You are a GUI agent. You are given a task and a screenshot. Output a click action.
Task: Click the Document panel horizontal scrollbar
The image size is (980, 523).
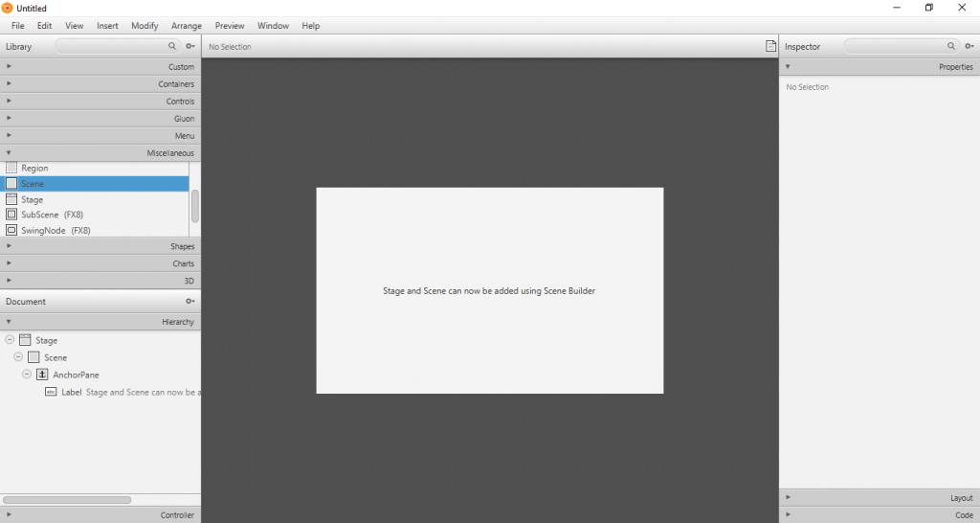point(67,500)
